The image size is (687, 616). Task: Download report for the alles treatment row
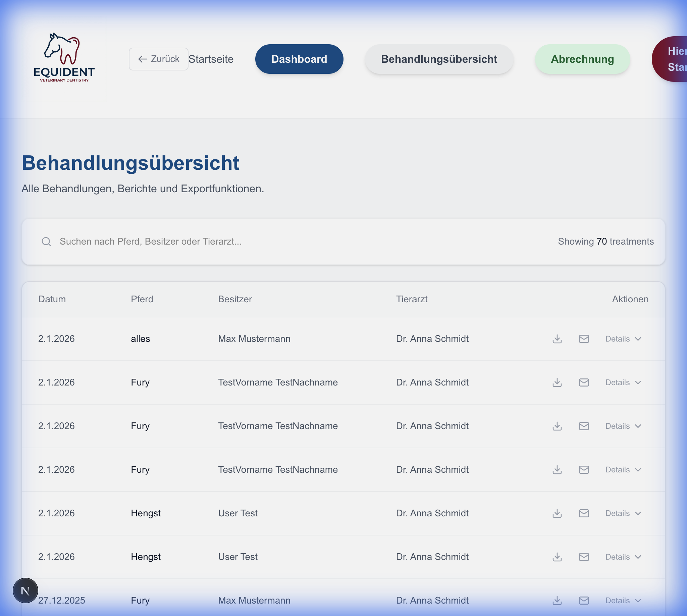[x=557, y=339]
